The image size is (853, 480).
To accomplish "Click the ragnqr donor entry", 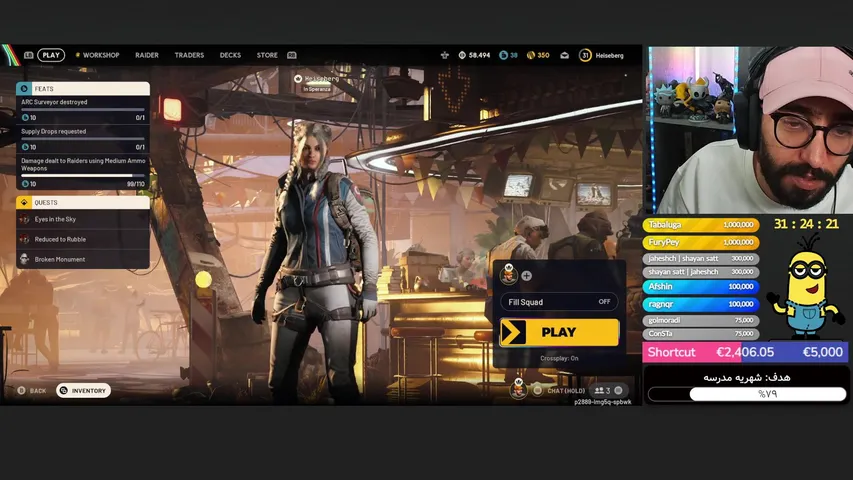I will click(701, 304).
